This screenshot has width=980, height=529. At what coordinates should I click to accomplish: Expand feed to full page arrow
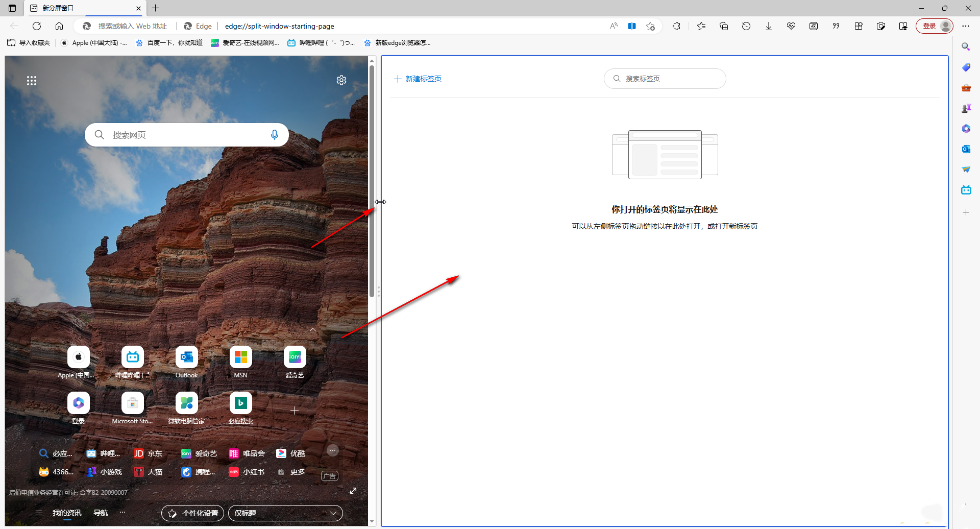(353, 491)
